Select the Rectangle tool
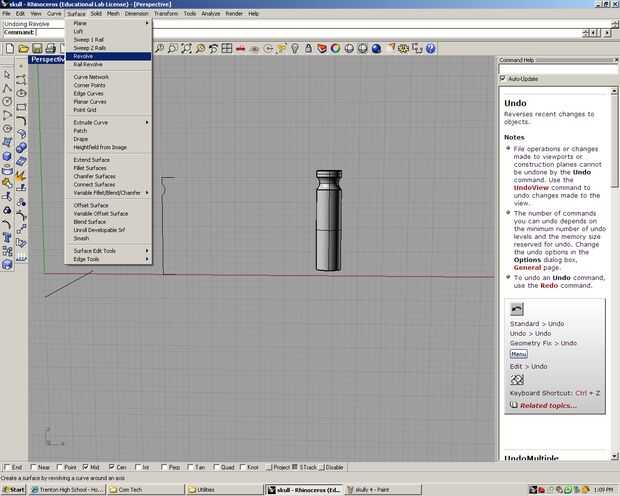The image size is (620, 496). [21, 107]
